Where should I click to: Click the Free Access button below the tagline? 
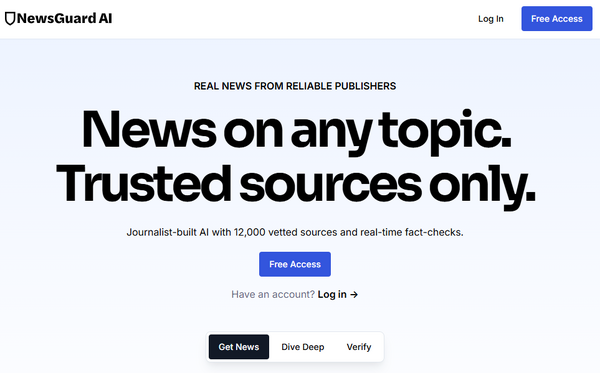(295, 264)
